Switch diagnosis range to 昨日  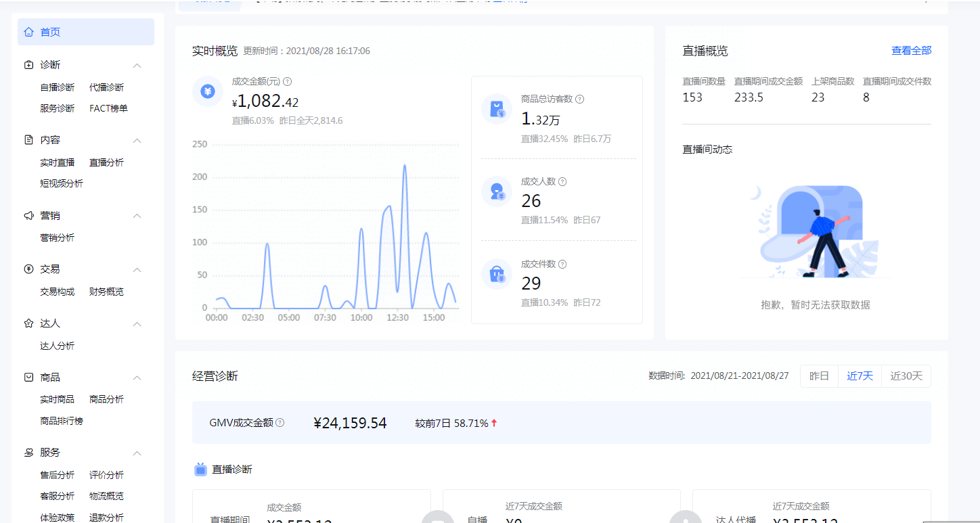coord(820,376)
